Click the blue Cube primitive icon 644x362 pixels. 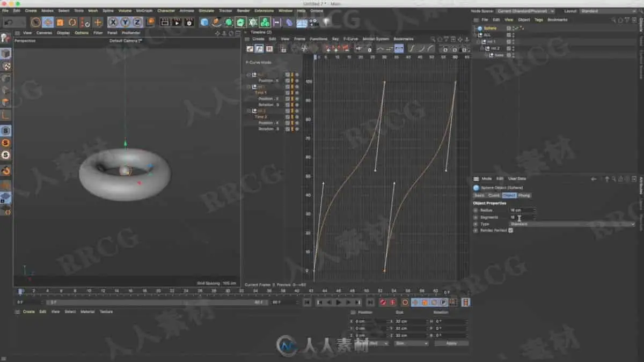[x=204, y=23]
